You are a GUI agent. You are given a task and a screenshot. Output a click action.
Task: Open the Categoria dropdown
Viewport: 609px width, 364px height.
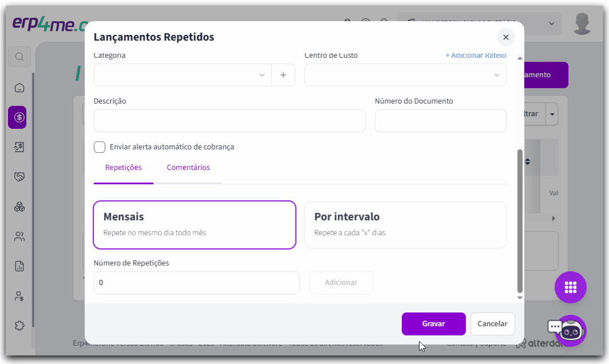[183, 75]
